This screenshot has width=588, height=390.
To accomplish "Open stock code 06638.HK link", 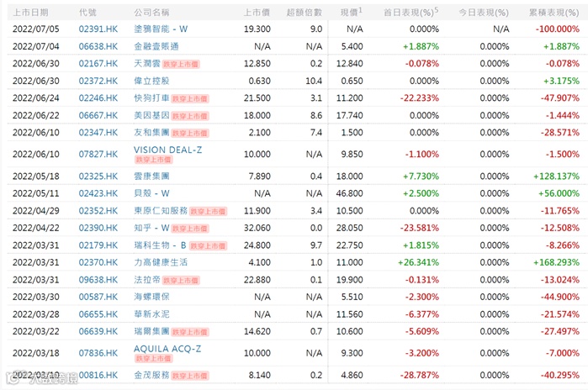I will click(x=98, y=46).
